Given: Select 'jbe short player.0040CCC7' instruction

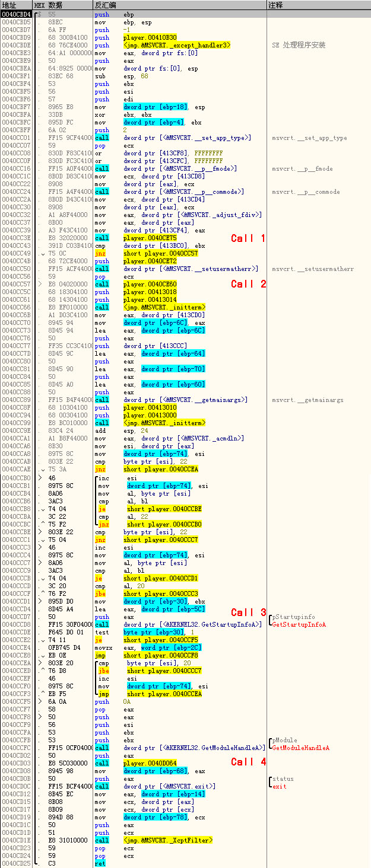Looking at the screenshot, I should coord(150,671).
